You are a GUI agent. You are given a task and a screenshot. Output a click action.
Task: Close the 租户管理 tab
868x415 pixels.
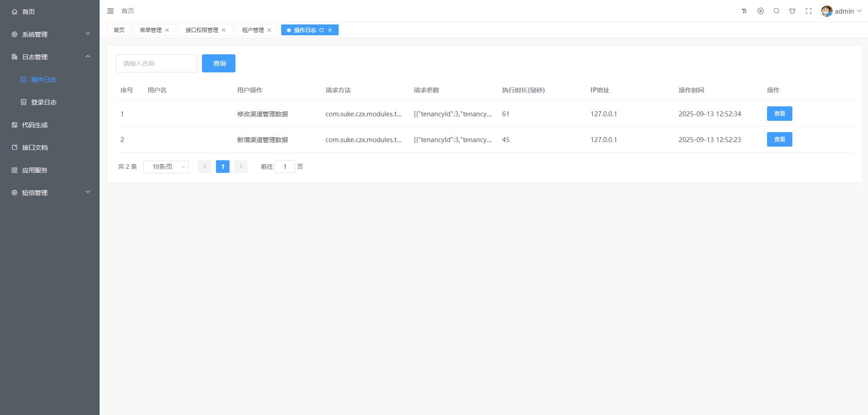coord(269,30)
